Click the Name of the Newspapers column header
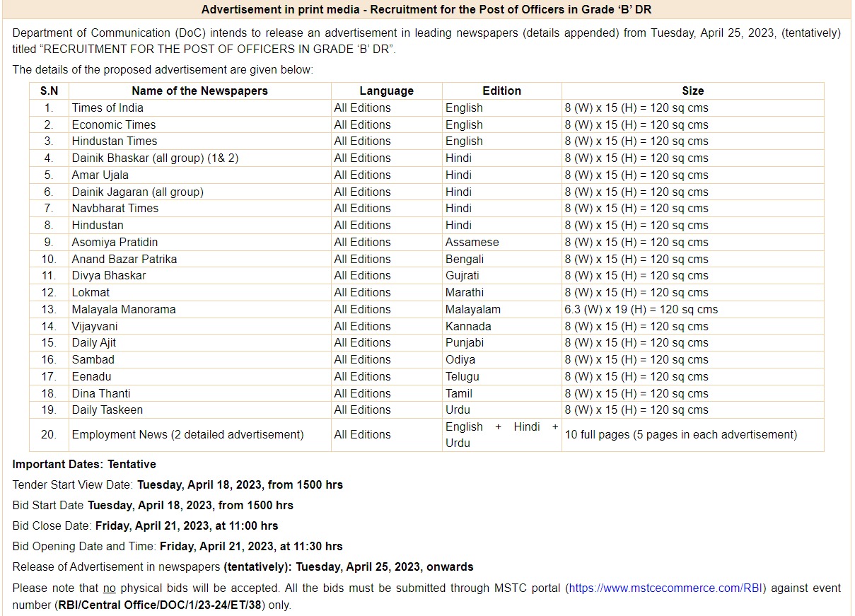The width and height of the screenshot is (855, 616). click(x=199, y=91)
